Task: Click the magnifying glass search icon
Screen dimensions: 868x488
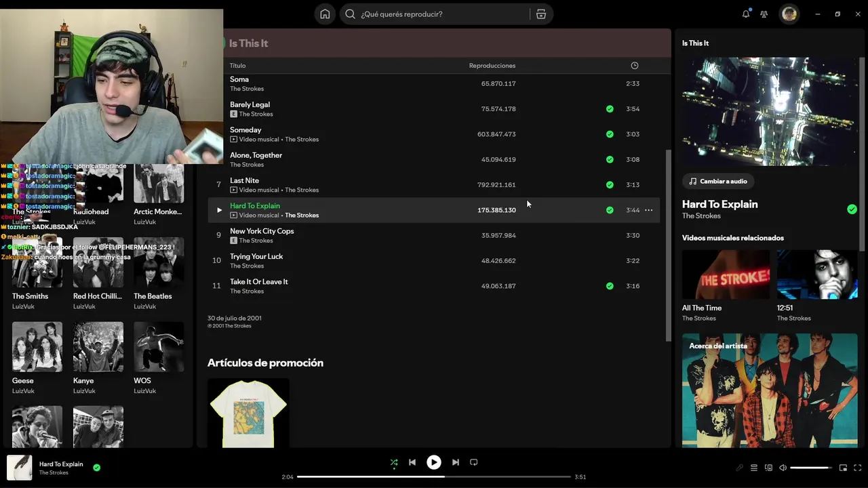Action: [x=350, y=14]
